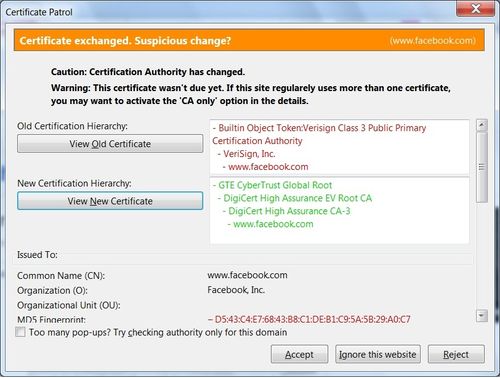500x378 pixels.
Task: Choose Ignore this website
Action: pyautogui.click(x=378, y=354)
